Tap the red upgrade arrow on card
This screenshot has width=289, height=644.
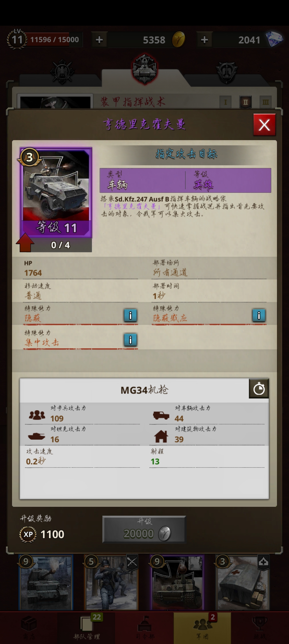click(25, 242)
